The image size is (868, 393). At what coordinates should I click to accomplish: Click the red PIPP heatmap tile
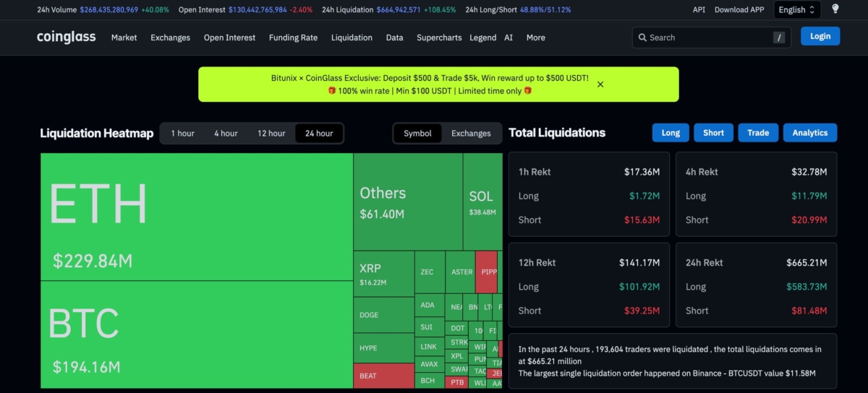tap(487, 272)
